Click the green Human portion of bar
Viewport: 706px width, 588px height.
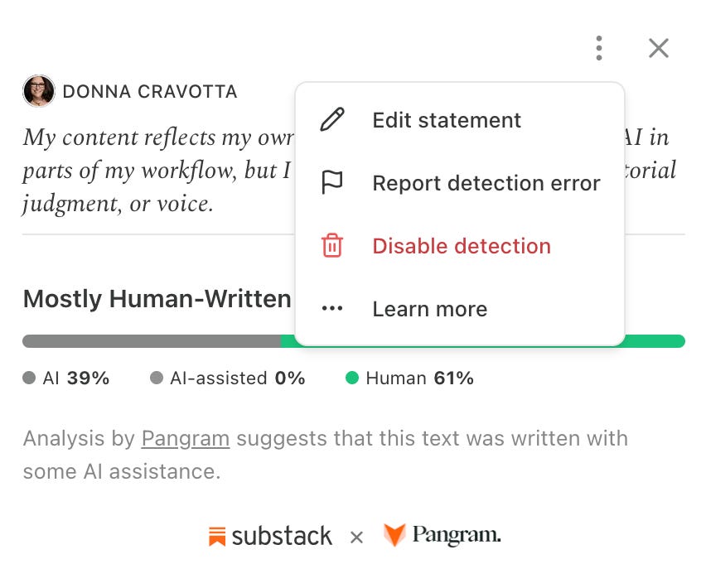(x=655, y=341)
